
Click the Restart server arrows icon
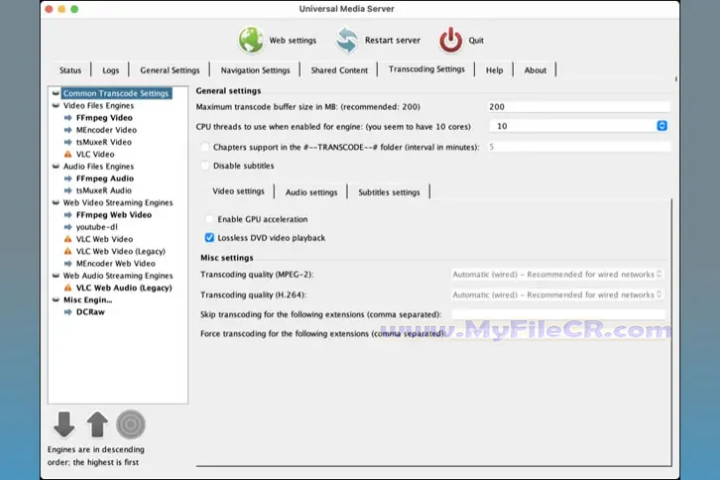click(x=347, y=40)
